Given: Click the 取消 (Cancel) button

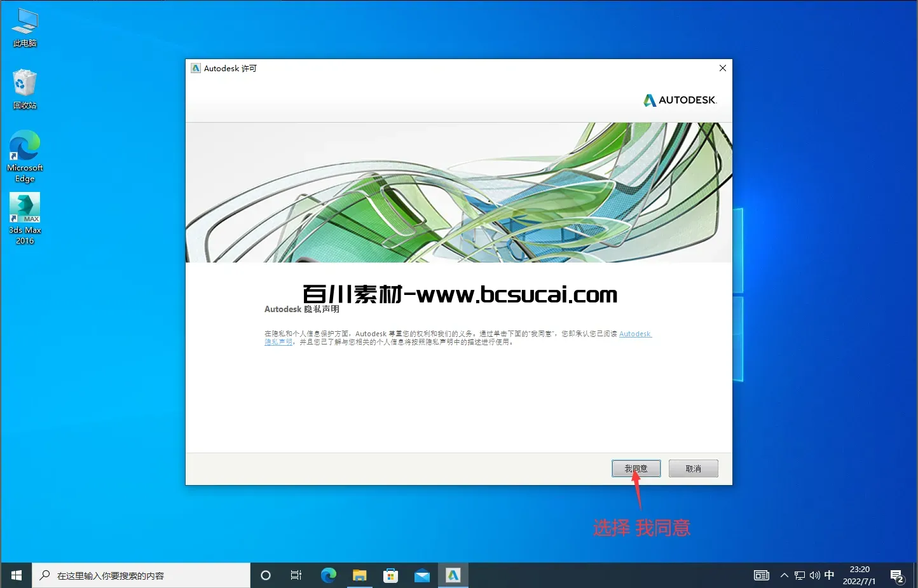Looking at the screenshot, I should tap(693, 468).
